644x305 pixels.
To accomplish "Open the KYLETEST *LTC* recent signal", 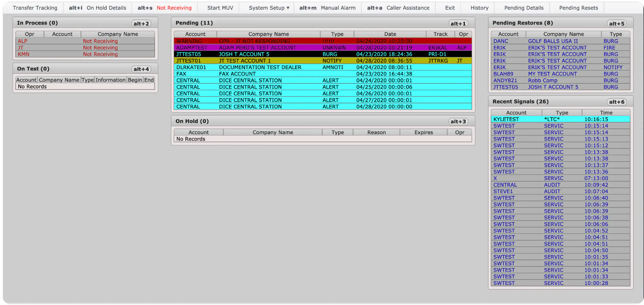I will click(x=560, y=119).
